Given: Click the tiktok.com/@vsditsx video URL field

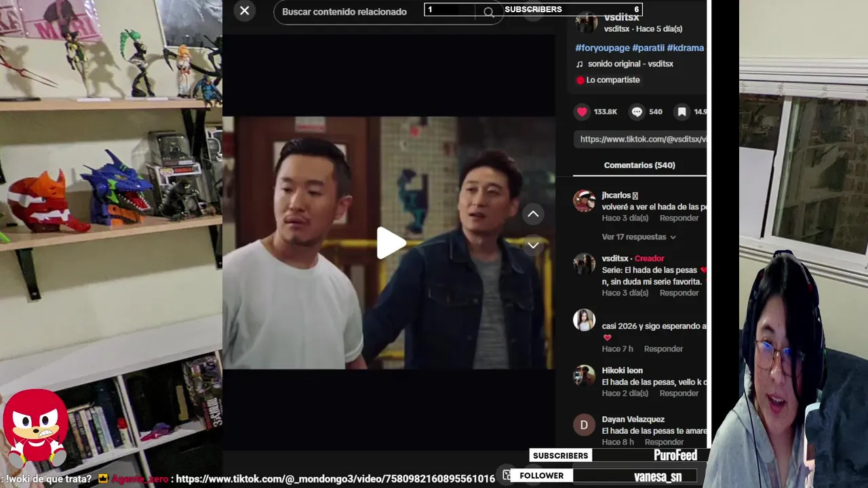Looking at the screenshot, I should click(641, 139).
